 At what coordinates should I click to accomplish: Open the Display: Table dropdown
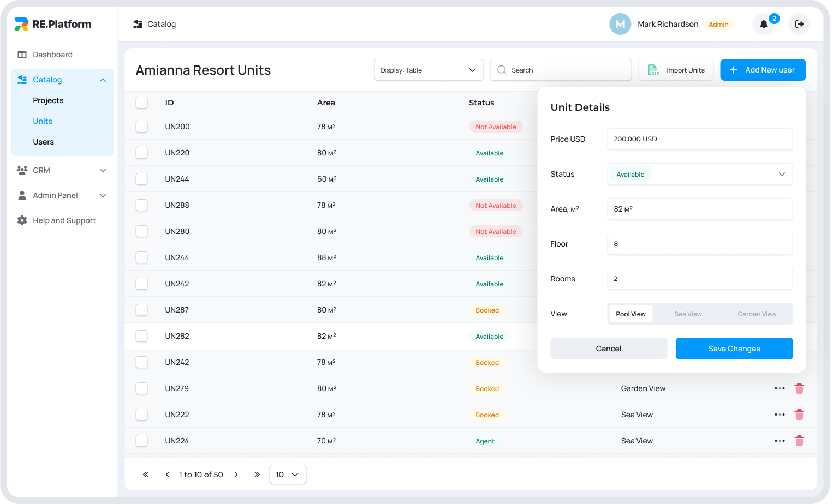(429, 70)
